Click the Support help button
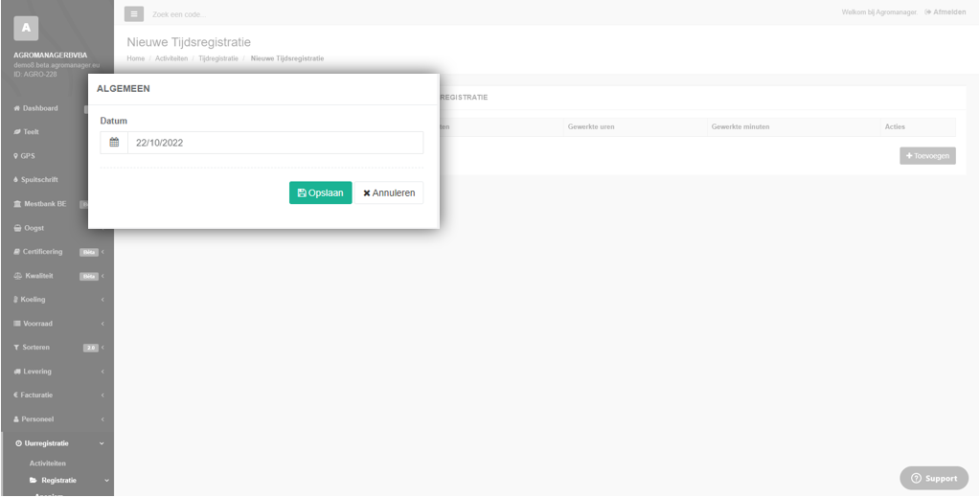Viewport: 980px width, 497px height. [934, 478]
